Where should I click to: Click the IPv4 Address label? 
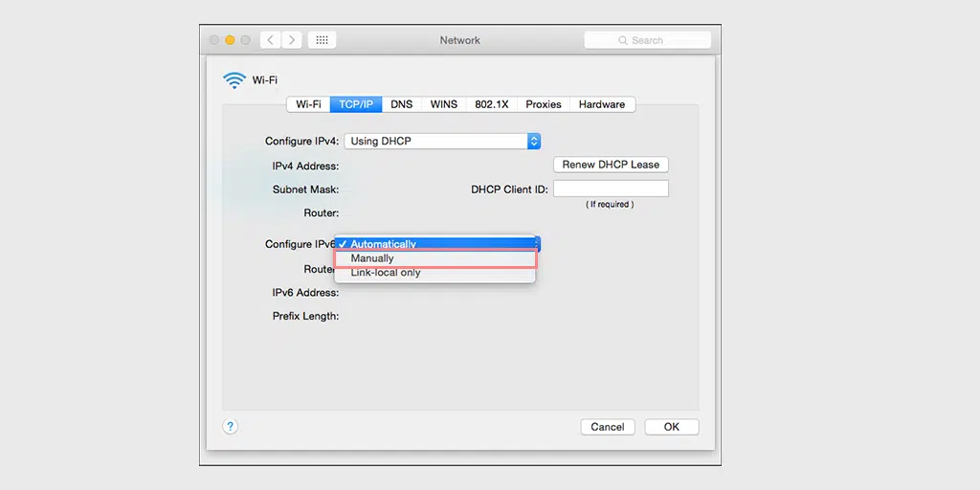305,167
